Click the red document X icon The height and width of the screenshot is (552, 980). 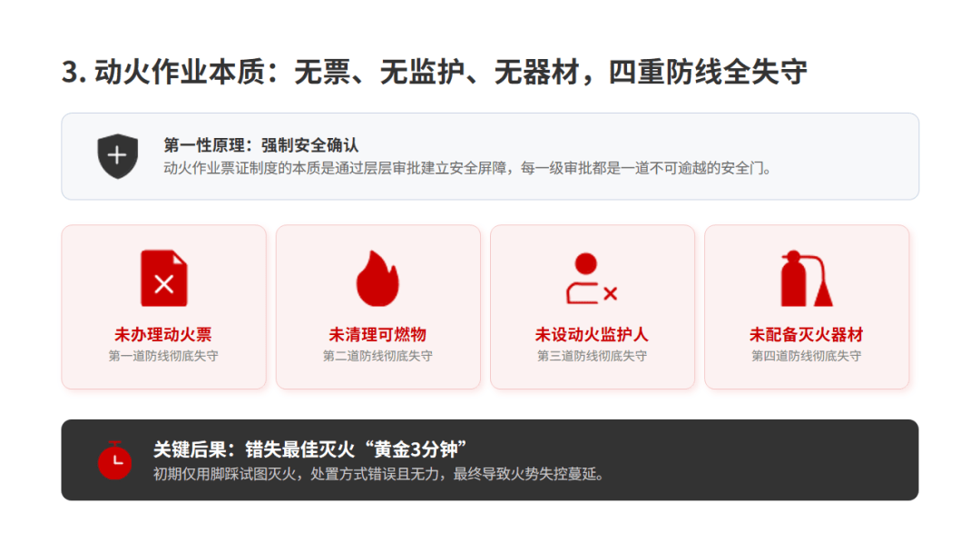[163, 278]
